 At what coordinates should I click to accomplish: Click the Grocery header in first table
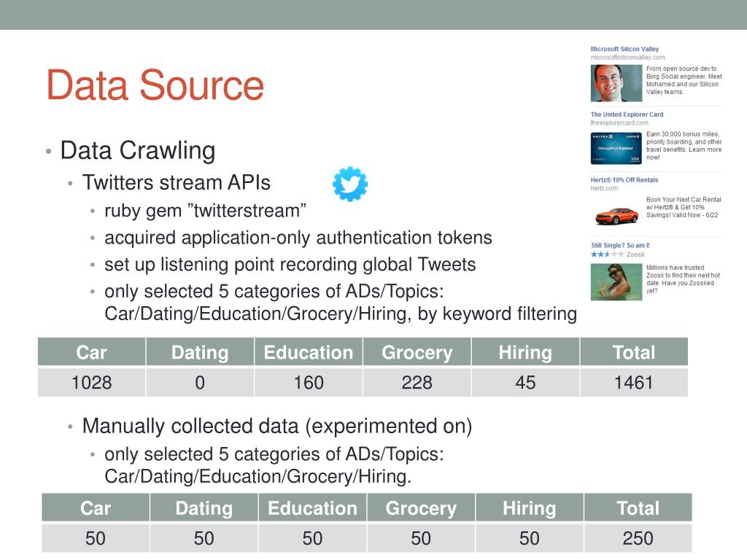coord(417,352)
